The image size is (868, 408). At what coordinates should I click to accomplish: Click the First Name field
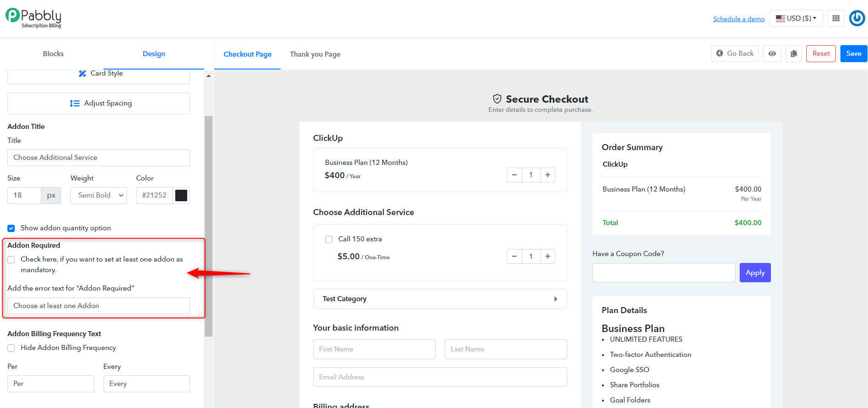point(374,349)
